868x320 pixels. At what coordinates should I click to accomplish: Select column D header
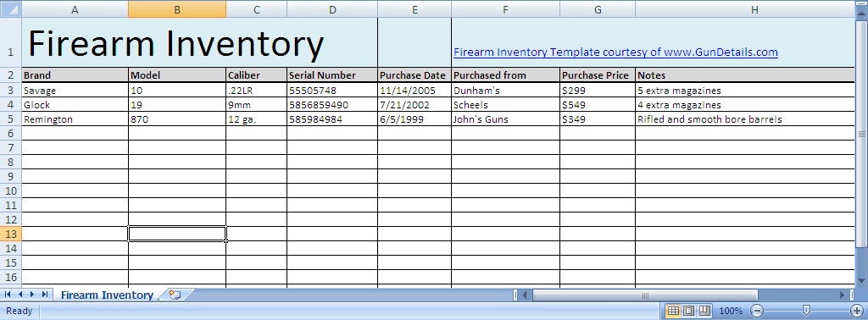(332, 8)
